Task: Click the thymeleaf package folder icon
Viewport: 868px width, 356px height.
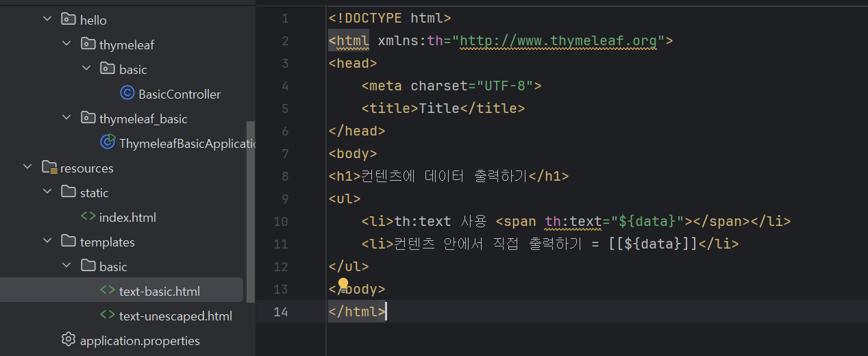Action: [88, 44]
